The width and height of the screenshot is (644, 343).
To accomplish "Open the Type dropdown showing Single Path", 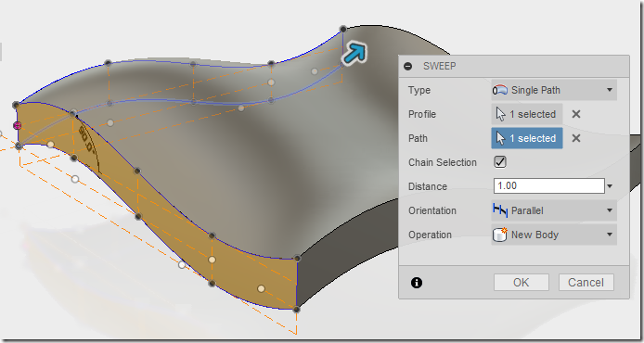I will [x=554, y=90].
